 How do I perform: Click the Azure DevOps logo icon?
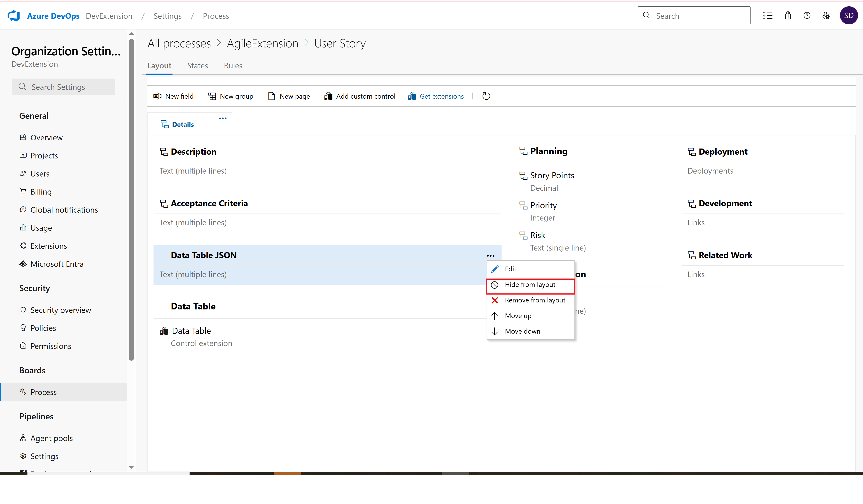click(14, 16)
